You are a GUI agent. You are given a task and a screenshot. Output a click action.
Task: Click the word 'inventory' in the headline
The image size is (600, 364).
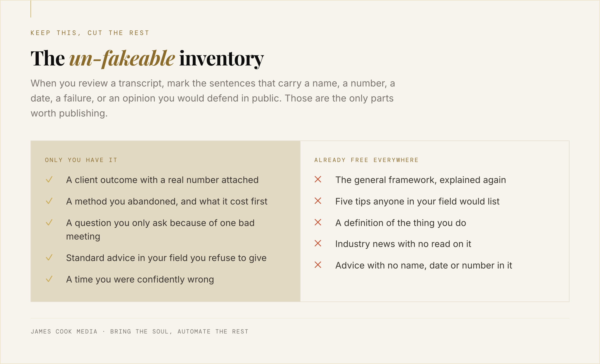tap(221, 58)
